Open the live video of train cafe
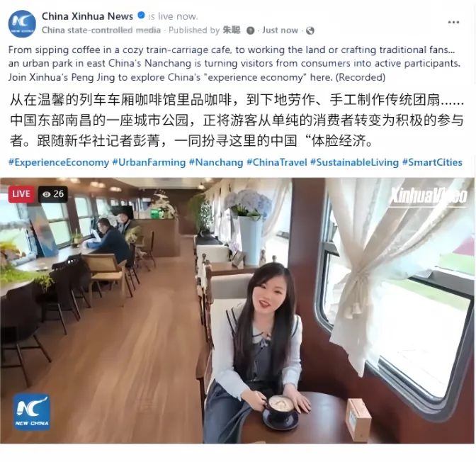Screen dimensions: 476x462 pyautogui.click(x=237, y=310)
